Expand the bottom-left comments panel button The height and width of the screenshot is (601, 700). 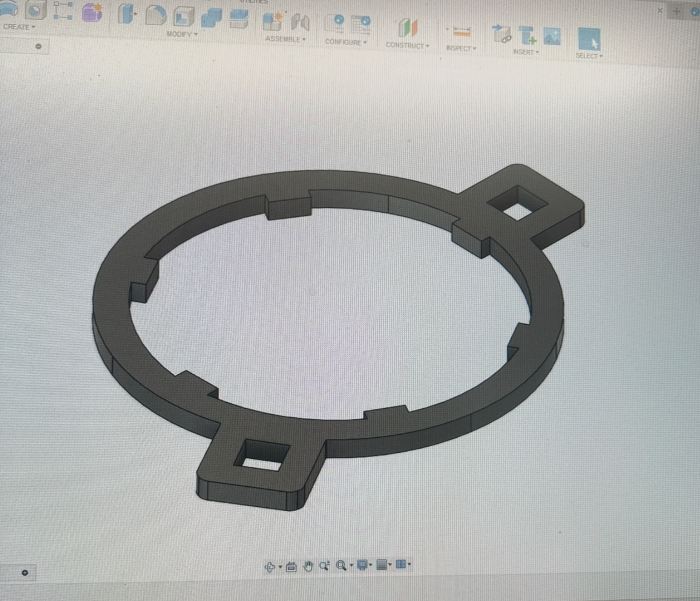point(25,573)
